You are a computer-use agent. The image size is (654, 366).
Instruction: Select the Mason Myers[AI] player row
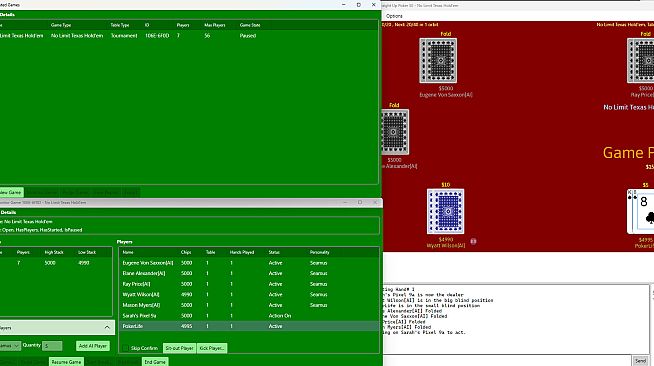tap(249, 305)
